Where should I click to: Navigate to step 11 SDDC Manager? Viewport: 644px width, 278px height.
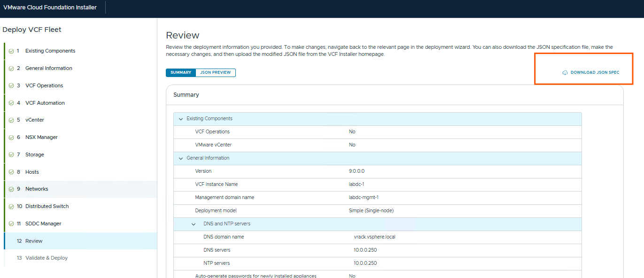click(x=80, y=224)
